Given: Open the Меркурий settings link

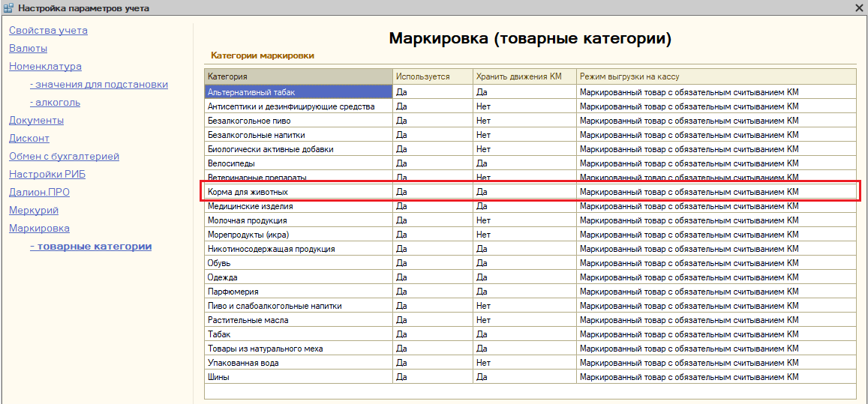Looking at the screenshot, I should click(x=34, y=211).
